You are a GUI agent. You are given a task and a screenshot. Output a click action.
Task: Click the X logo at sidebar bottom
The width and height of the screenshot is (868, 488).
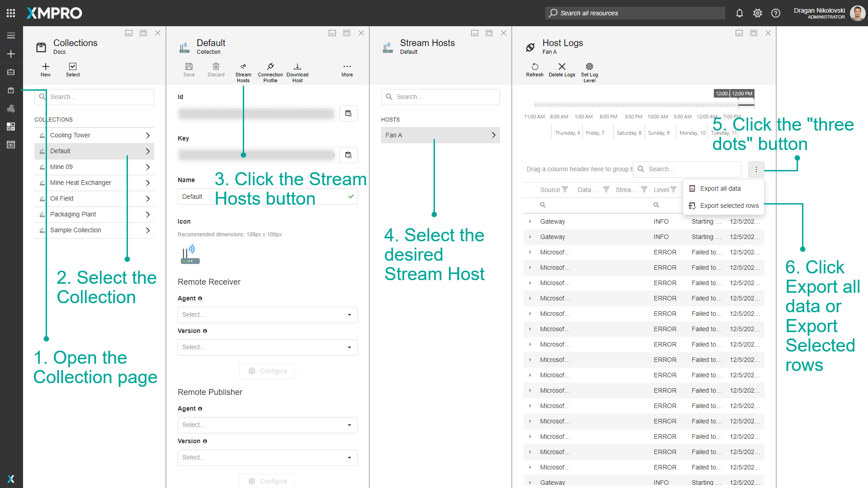click(x=11, y=479)
